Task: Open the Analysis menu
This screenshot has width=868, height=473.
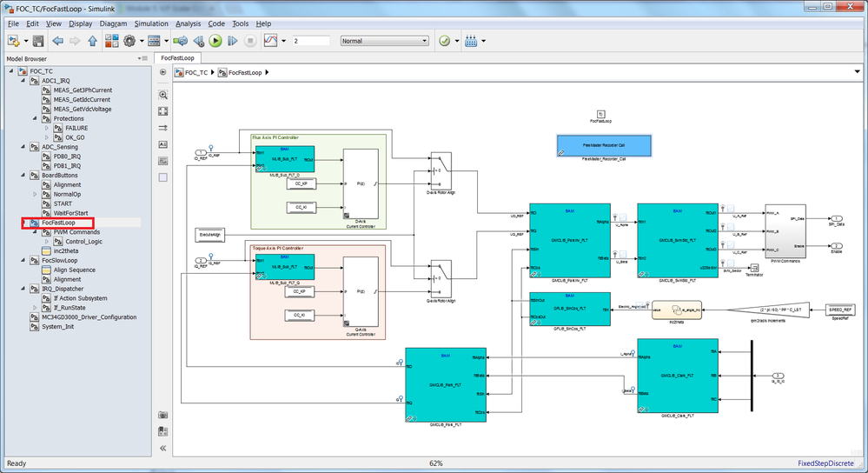Action: coord(189,23)
